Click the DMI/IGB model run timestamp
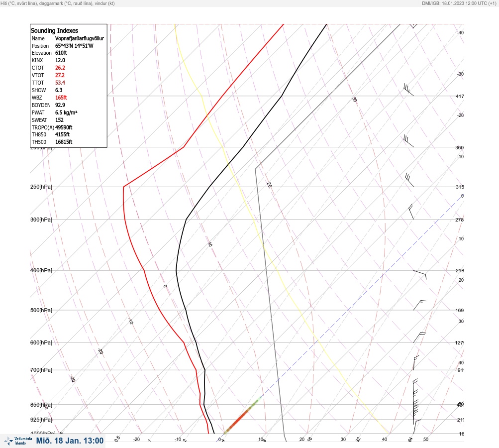This screenshot has width=499, height=448. coord(459,3)
